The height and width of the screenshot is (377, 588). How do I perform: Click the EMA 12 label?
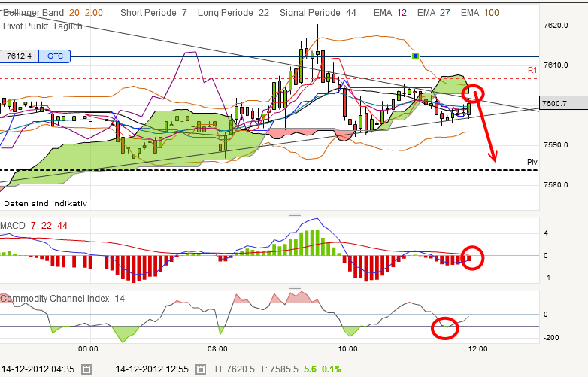390,13
